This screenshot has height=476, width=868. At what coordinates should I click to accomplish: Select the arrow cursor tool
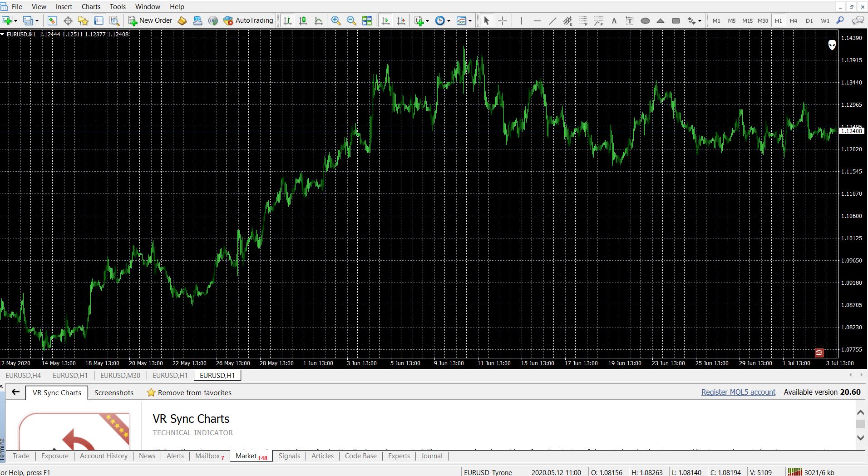(487, 20)
